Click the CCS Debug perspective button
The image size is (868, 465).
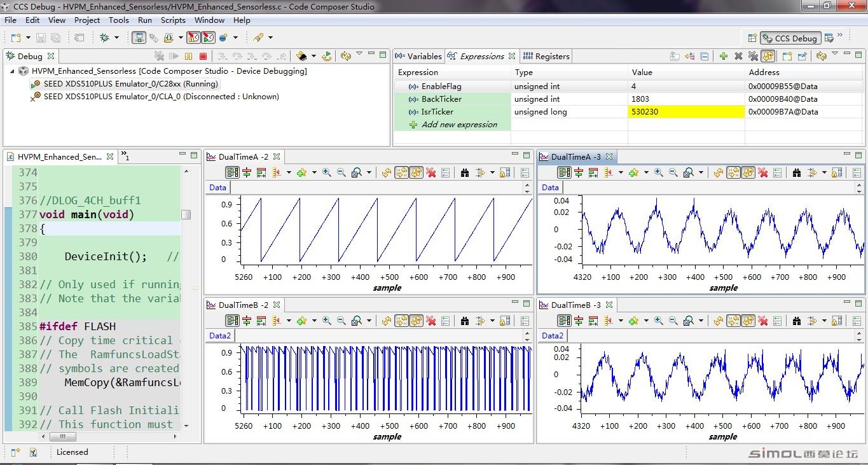pyautogui.click(x=789, y=38)
